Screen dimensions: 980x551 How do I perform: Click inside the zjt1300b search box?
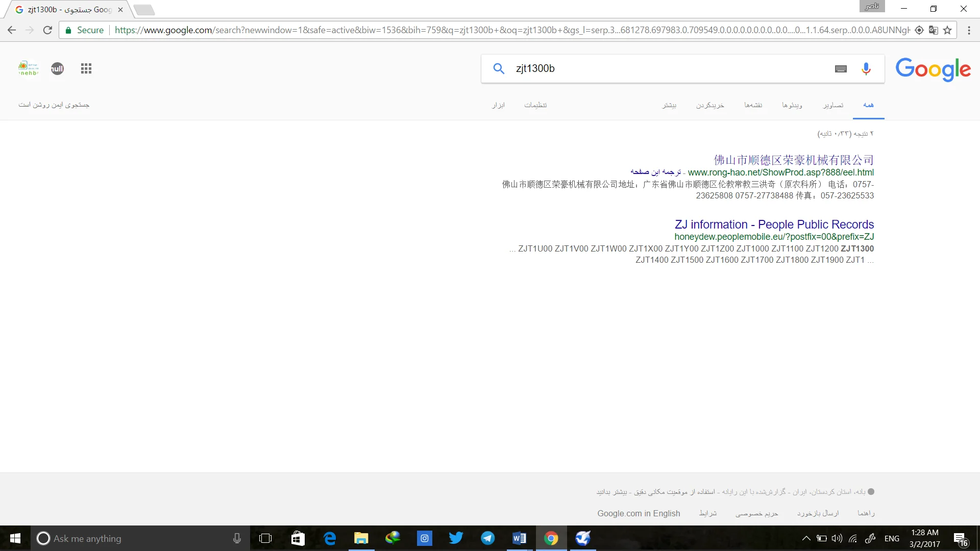coord(664,69)
